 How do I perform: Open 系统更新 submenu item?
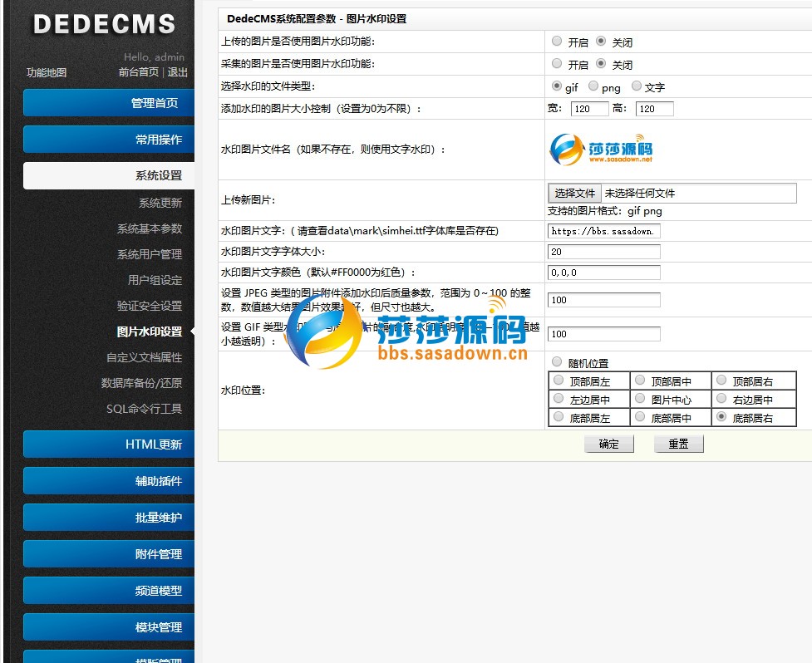tap(160, 203)
